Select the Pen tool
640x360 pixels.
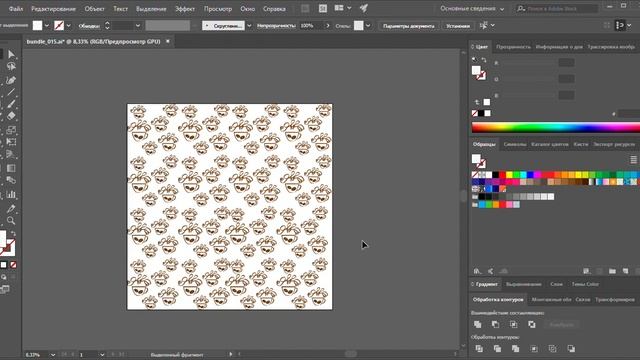(x=11, y=80)
